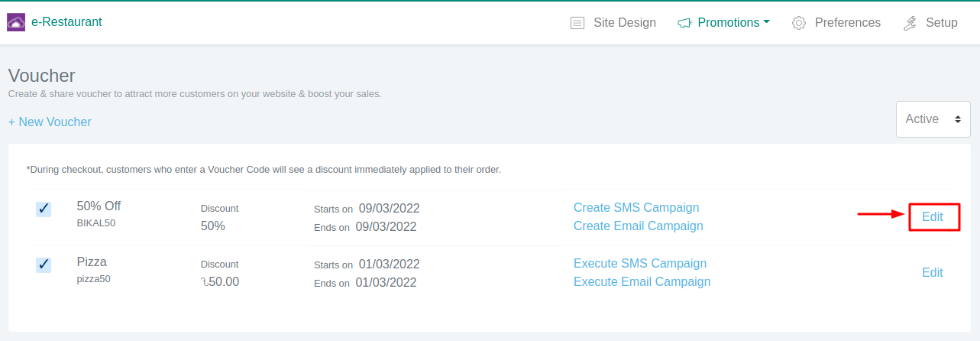This screenshot has width=980, height=341.
Task: Open the Site Design menu
Action: [624, 23]
